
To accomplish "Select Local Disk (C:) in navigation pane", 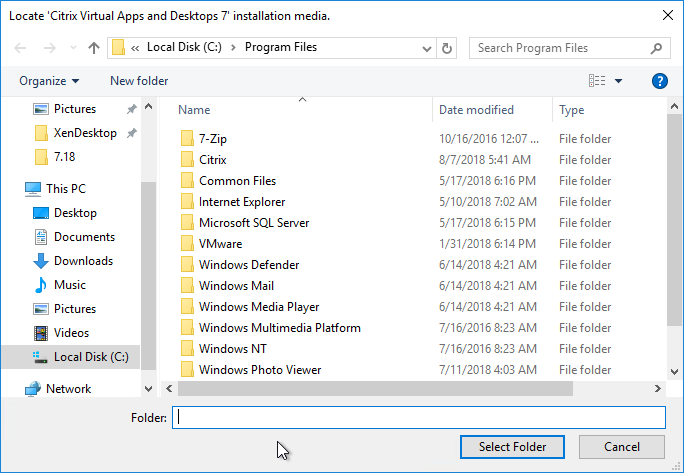I will coord(71,357).
